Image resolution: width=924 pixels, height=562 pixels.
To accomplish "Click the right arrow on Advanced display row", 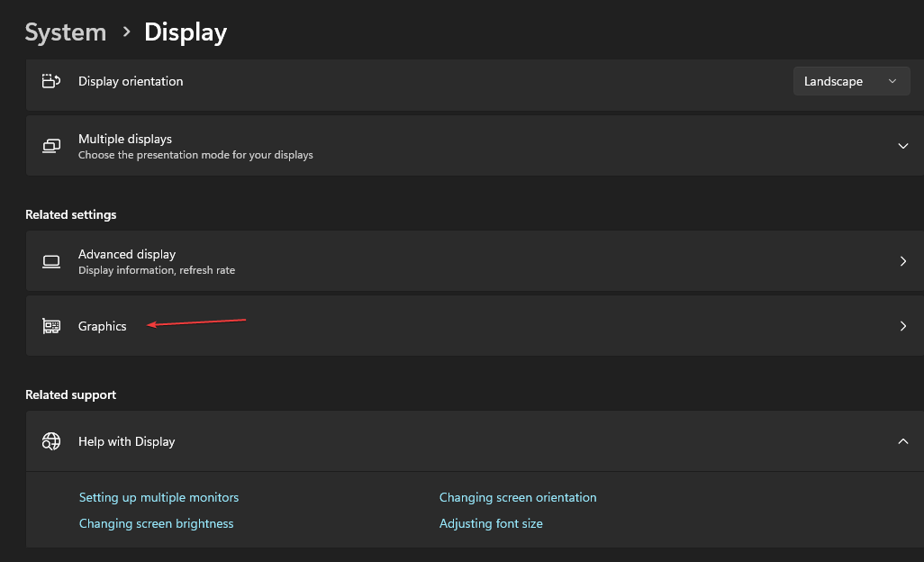I will (902, 261).
